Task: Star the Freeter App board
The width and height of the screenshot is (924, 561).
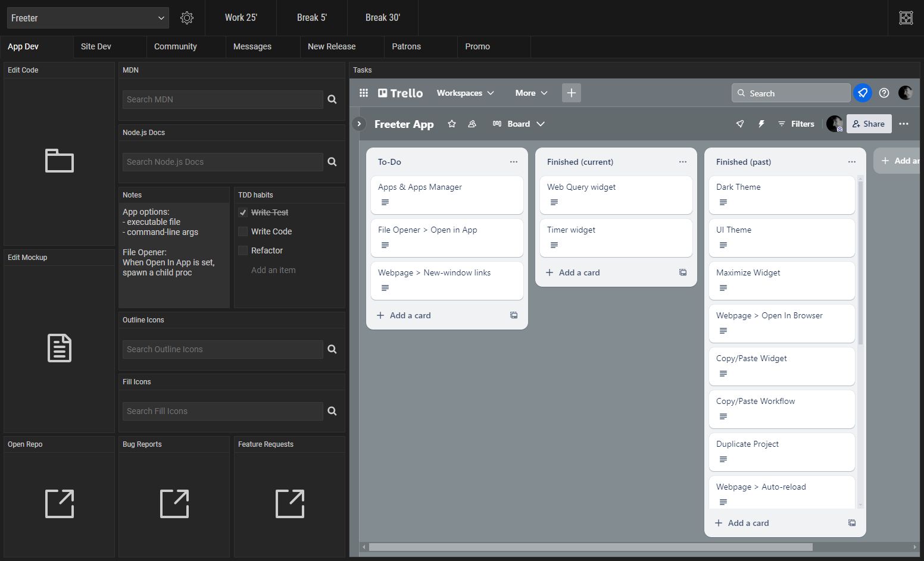Action: pos(452,124)
